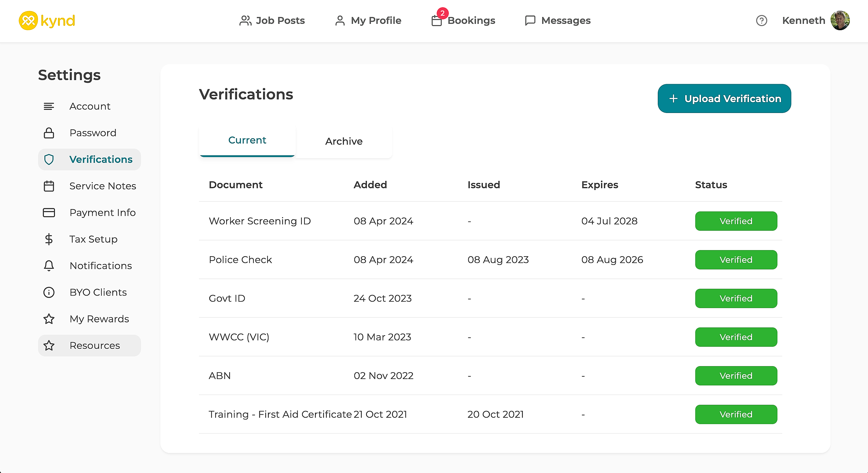Switch to the Archive tab
The image size is (868, 473).
pos(344,141)
